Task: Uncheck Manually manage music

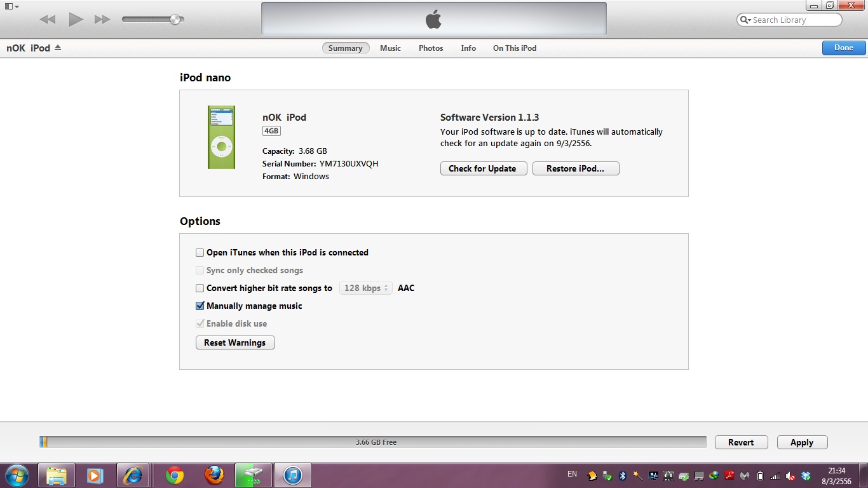Action: 200,306
